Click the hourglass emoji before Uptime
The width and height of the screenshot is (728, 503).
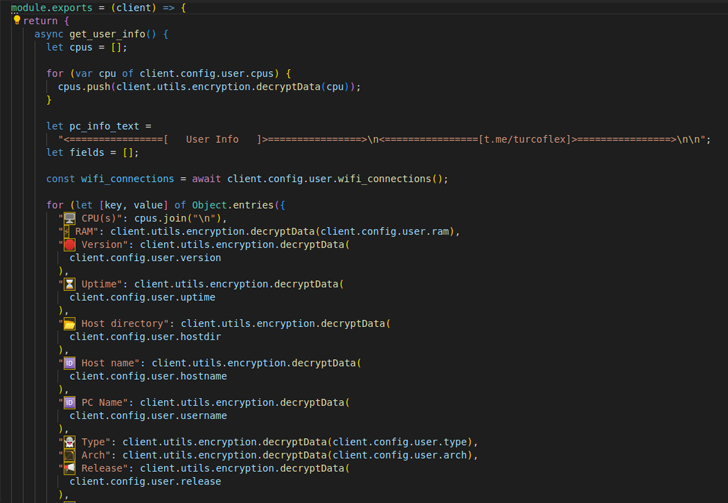(x=69, y=284)
